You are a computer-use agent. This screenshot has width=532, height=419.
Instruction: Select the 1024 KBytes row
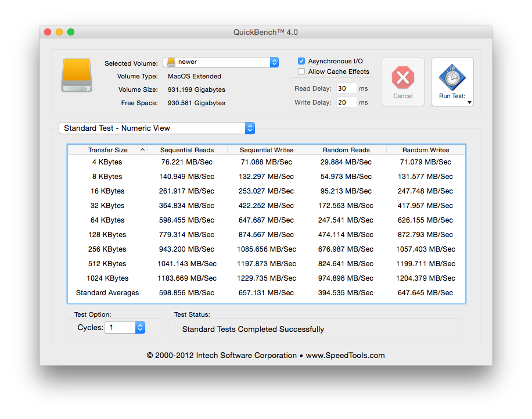click(267, 278)
